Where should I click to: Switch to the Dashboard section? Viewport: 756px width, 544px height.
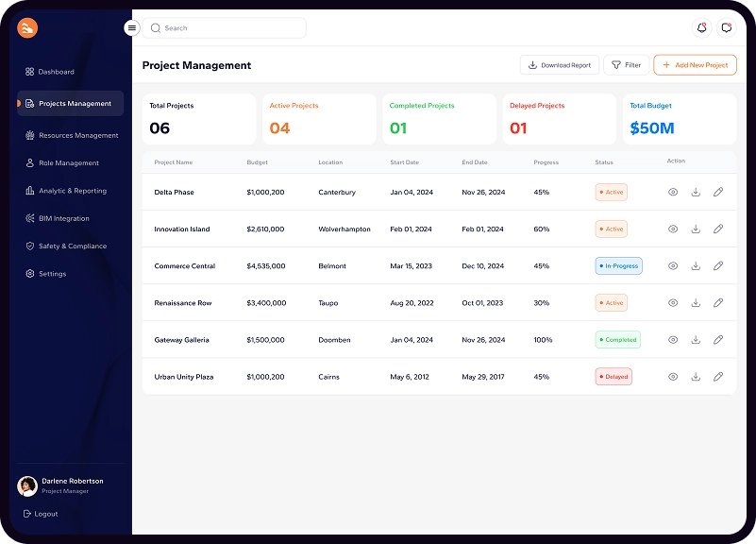pos(57,72)
